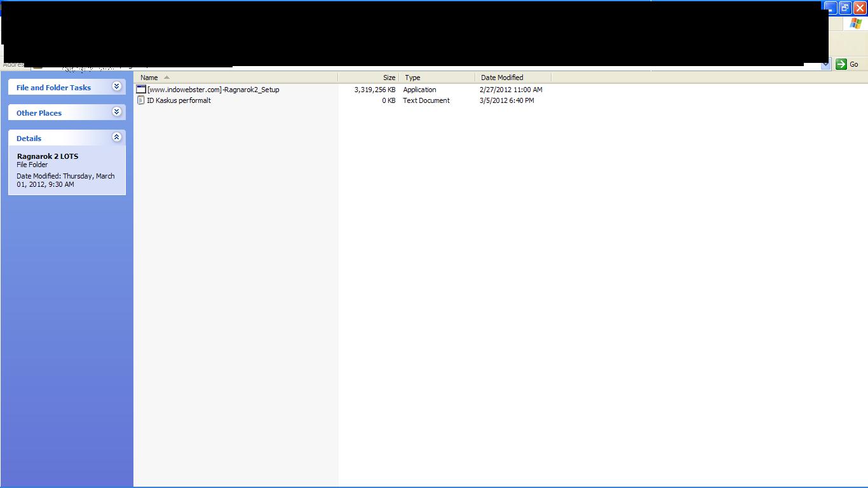Collapse the Details panel
This screenshot has width=868, height=488.
click(116, 137)
